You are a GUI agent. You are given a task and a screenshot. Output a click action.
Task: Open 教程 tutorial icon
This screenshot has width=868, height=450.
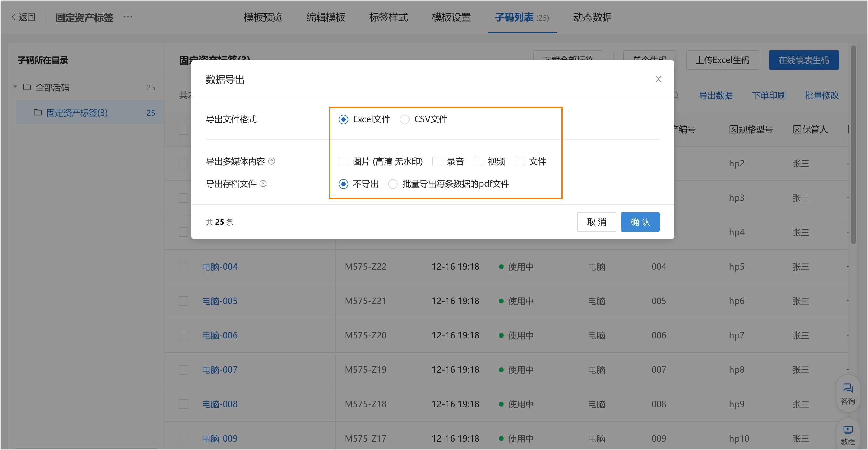847,435
